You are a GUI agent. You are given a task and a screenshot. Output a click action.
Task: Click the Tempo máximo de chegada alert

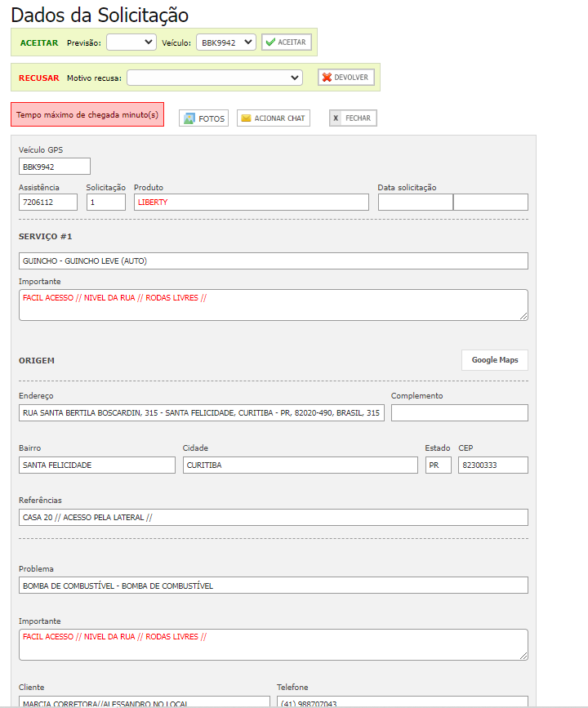(87, 115)
